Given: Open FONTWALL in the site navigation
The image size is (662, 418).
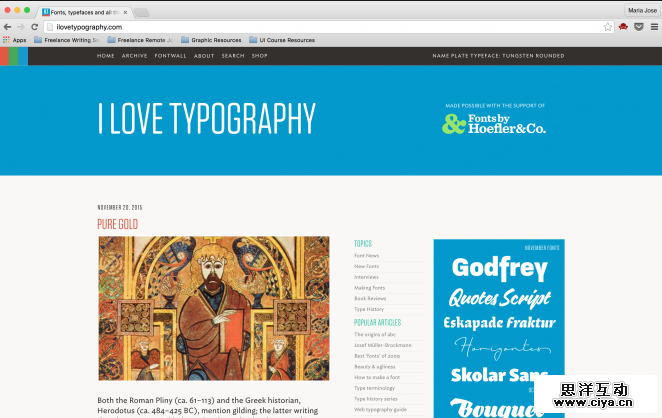Looking at the screenshot, I should pos(170,56).
